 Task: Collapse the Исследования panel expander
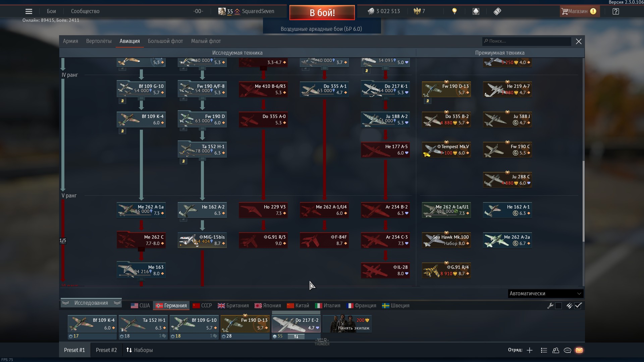pyautogui.click(x=91, y=303)
